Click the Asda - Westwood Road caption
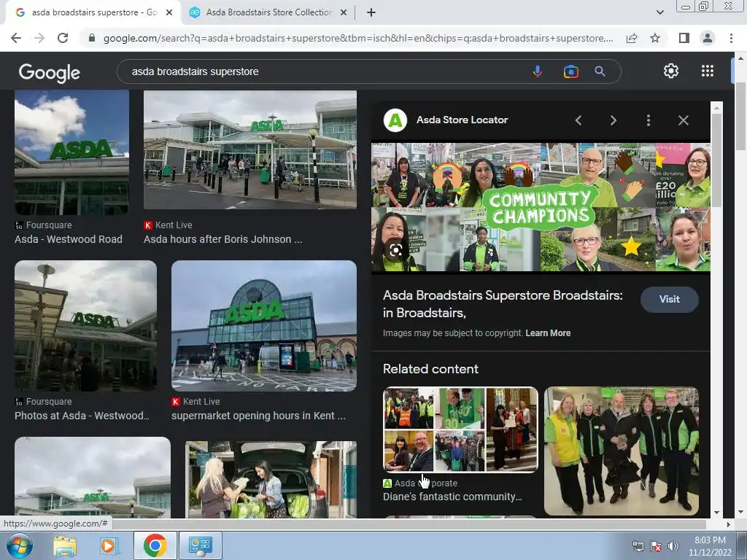Image resolution: width=747 pixels, height=560 pixels. pyautogui.click(x=69, y=239)
